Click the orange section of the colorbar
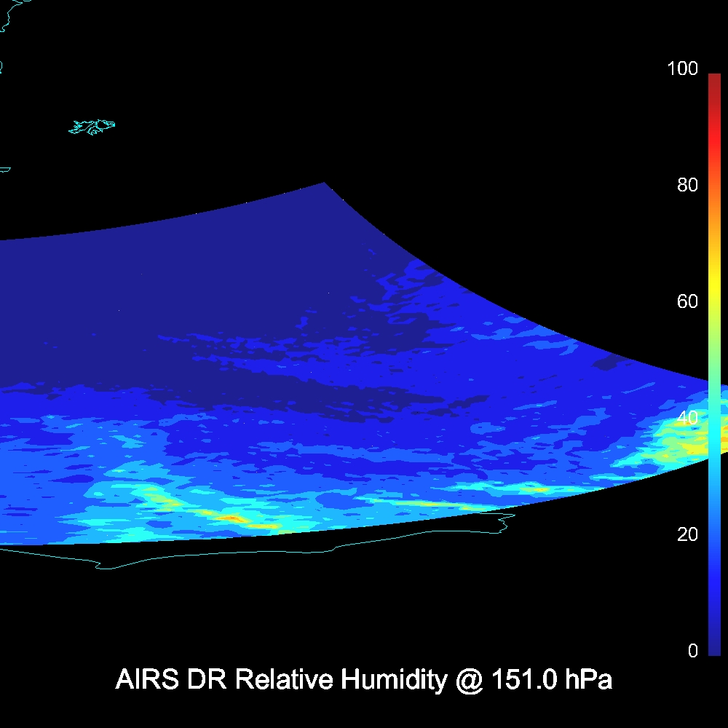 coord(714,218)
